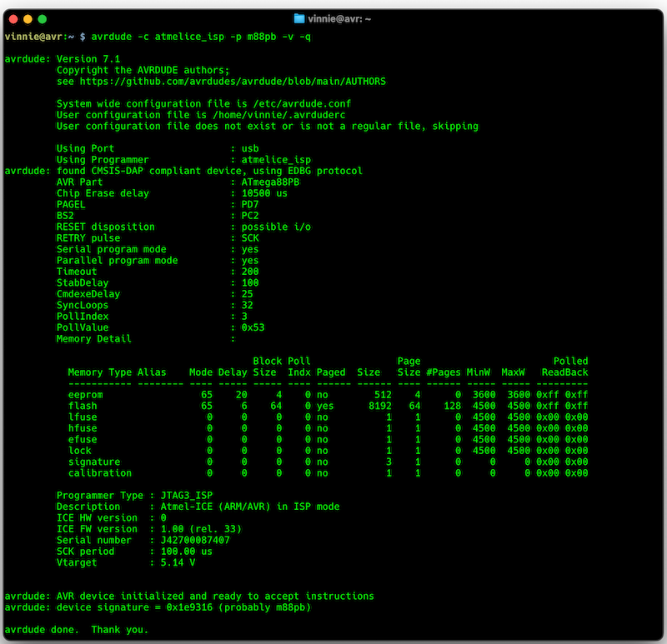
Task: Click the ICE FW version '1.00 (rel. 33)'
Action: [201, 529]
